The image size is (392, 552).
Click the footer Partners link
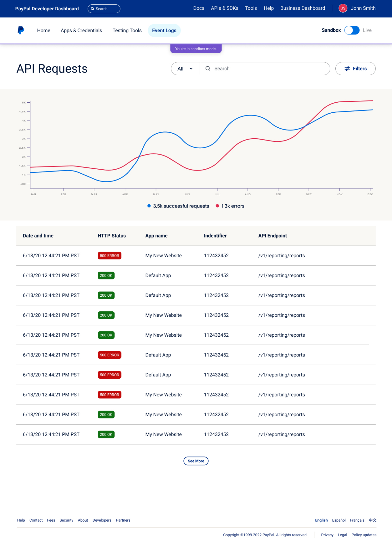pyautogui.click(x=123, y=520)
